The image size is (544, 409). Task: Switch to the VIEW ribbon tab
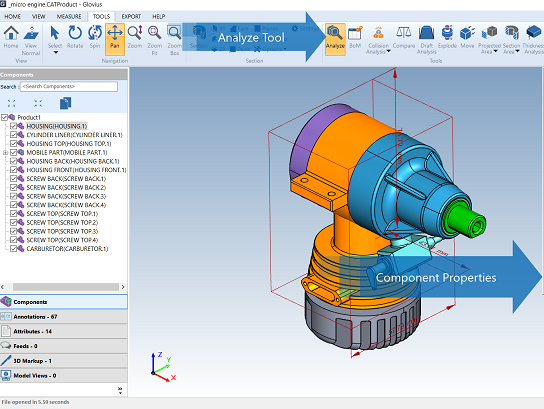click(39, 16)
